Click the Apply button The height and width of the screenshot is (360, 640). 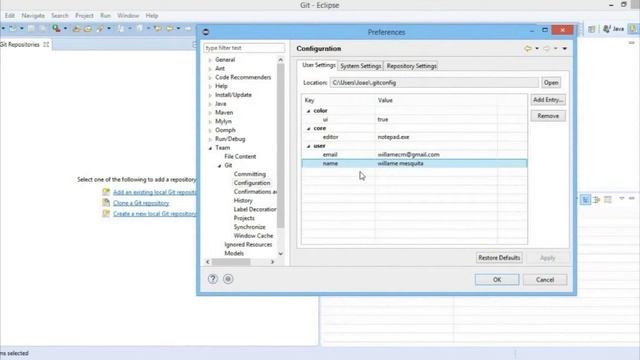click(547, 258)
